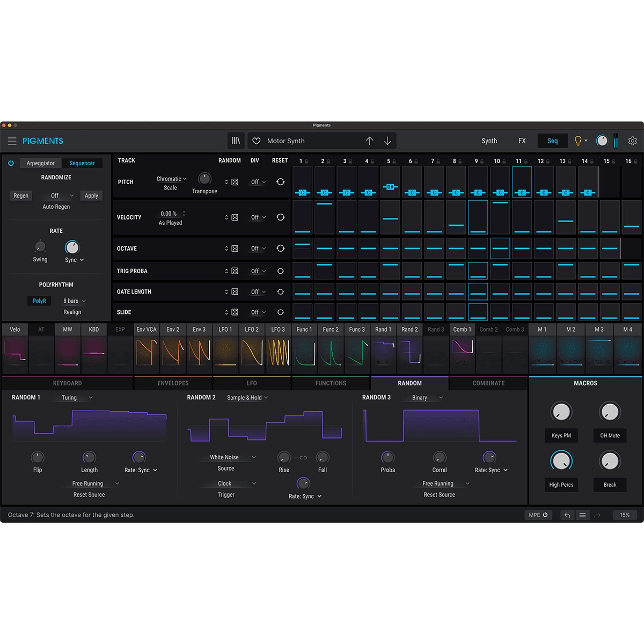Toggle step 1 lock icon
644x644 pixels.
pos(306,162)
